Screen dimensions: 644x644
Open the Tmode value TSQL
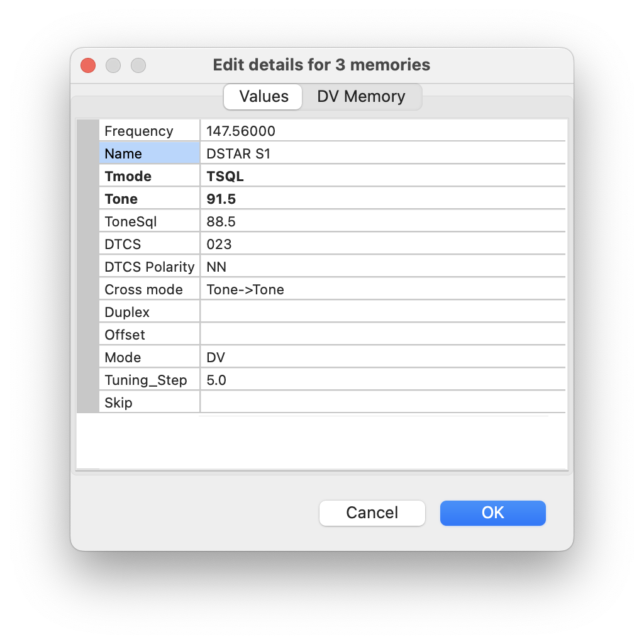[x=383, y=176]
